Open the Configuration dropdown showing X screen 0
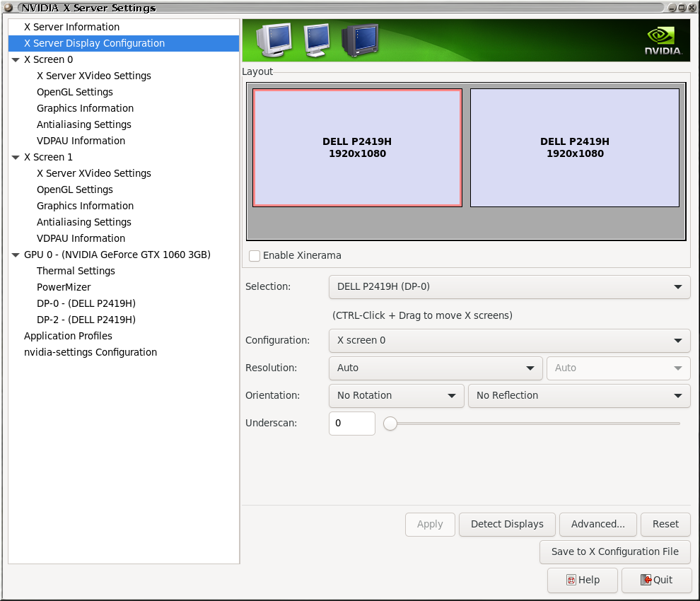 [509, 340]
